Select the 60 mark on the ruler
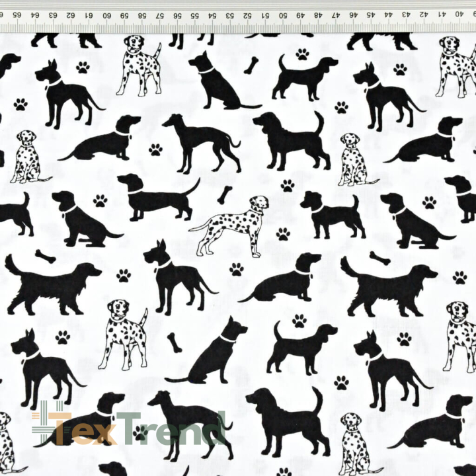The height and width of the screenshot is (476, 476). tap(107, 14)
